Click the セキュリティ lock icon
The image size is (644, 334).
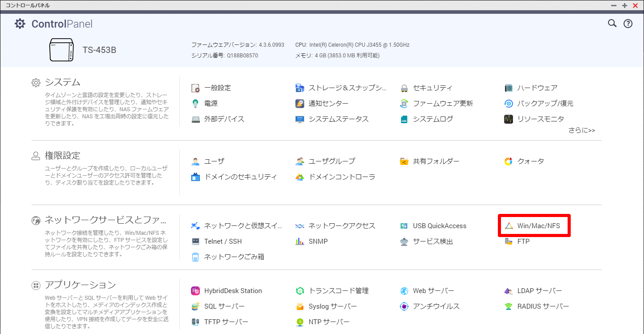pos(404,88)
